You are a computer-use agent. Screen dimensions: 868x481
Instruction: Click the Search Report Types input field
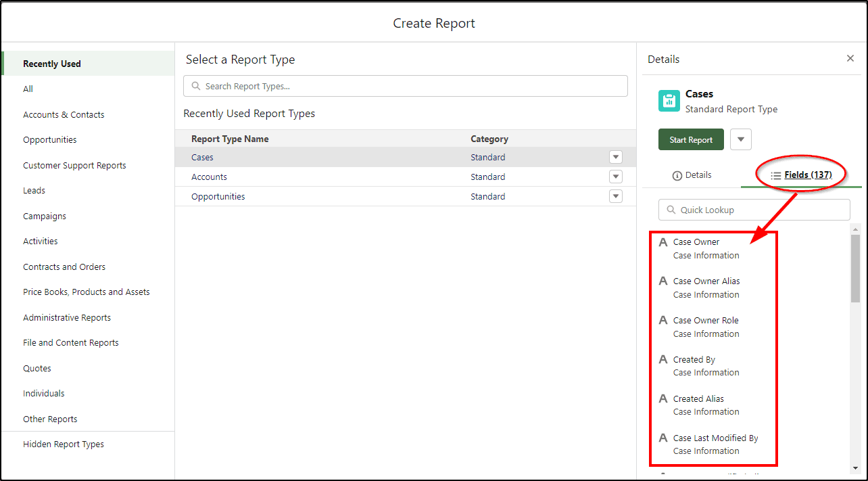tap(406, 86)
